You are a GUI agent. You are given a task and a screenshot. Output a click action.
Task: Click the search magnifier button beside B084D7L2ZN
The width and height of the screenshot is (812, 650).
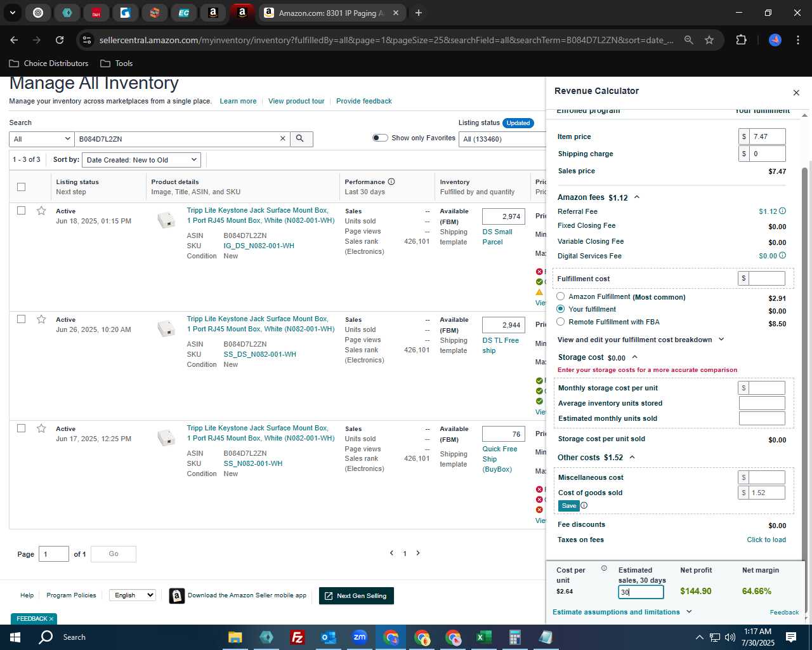[x=300, y=138]
